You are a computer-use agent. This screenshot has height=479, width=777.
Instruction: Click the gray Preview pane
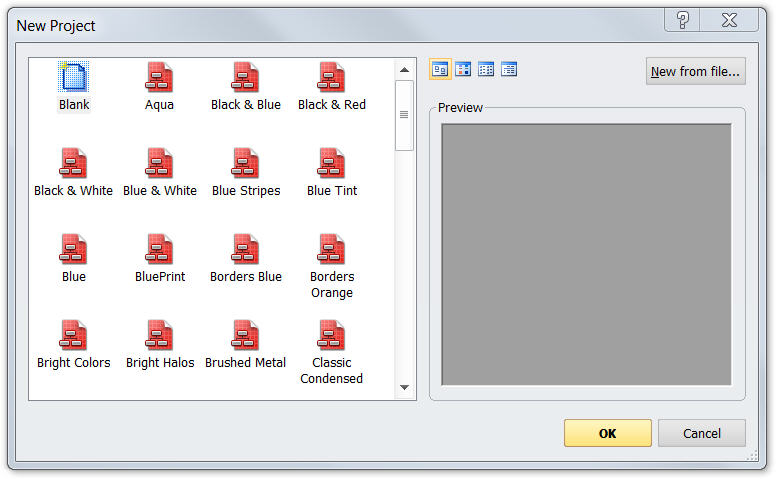(586, 255)
